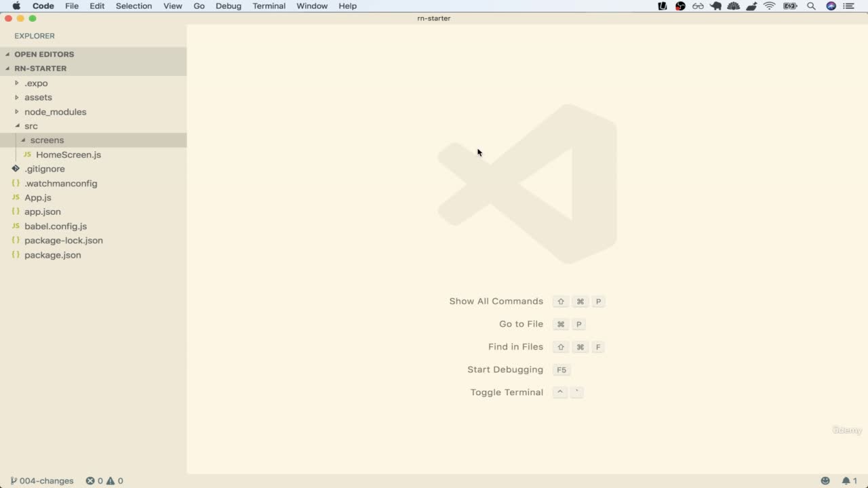Open Spotlight search in menu bar

pos(811,6)
